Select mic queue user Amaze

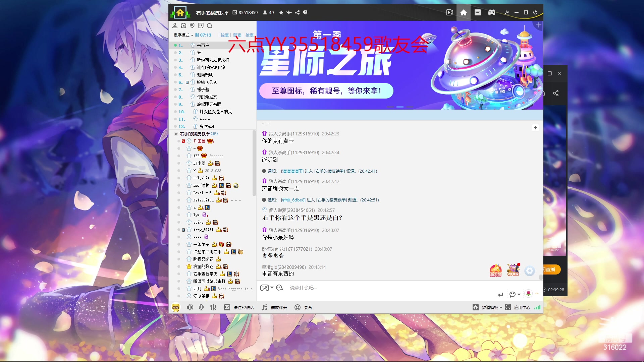point(205,119)
